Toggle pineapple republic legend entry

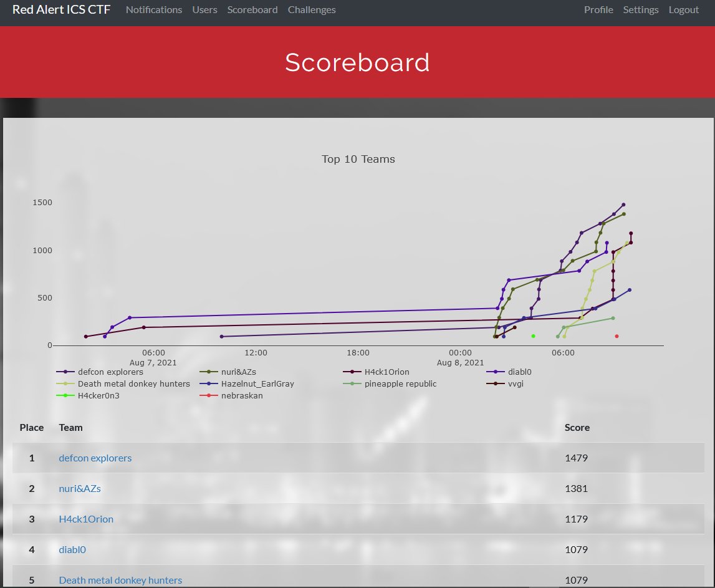(390, 383)
